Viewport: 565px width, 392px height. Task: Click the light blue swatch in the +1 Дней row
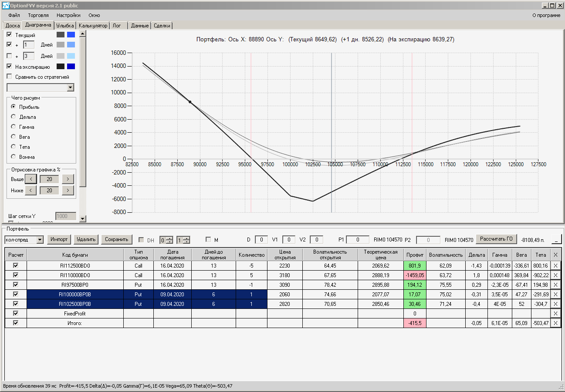[71, 44]
